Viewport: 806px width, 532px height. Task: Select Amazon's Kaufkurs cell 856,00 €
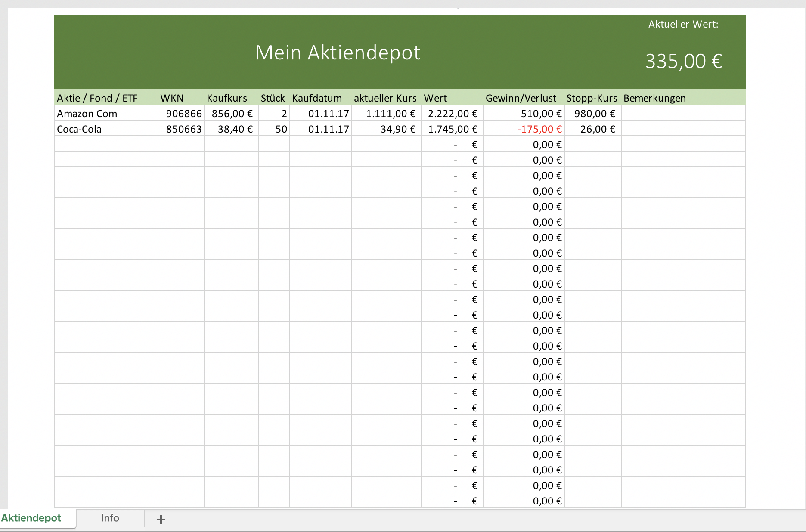(x=232, y=114)
